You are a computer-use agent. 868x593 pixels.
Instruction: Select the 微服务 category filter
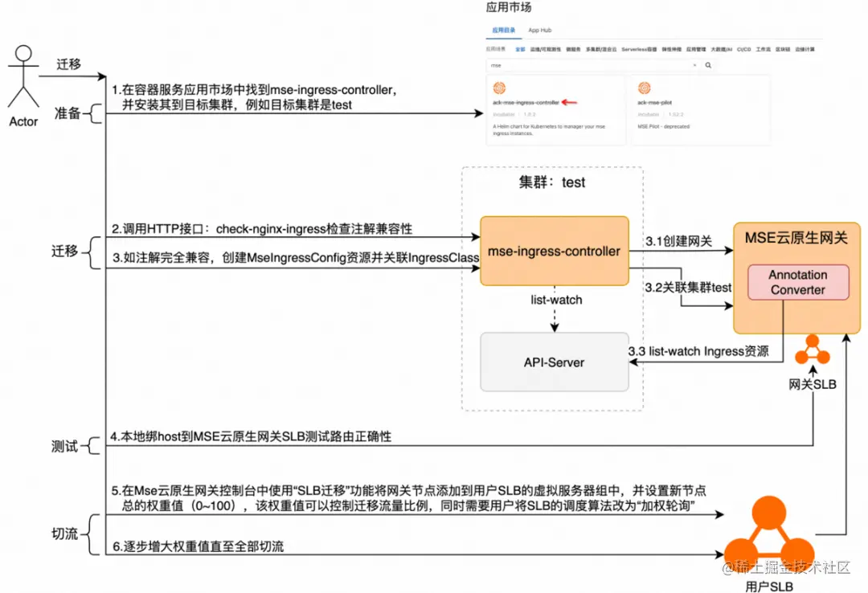[573, 49]
